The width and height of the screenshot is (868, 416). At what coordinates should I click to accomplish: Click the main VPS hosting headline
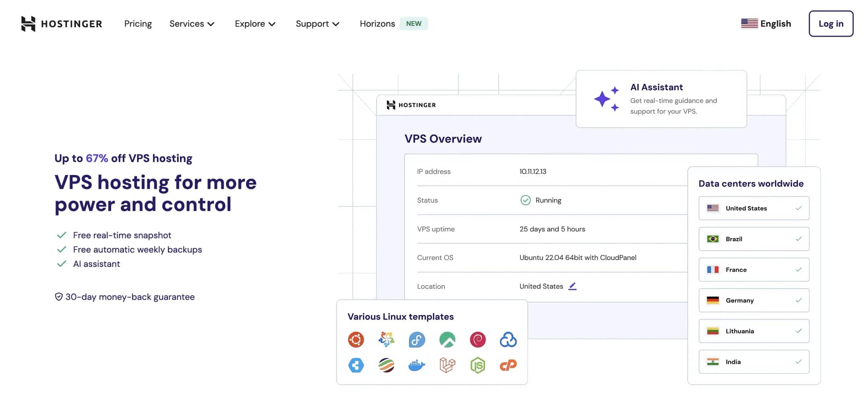[156, 193]
